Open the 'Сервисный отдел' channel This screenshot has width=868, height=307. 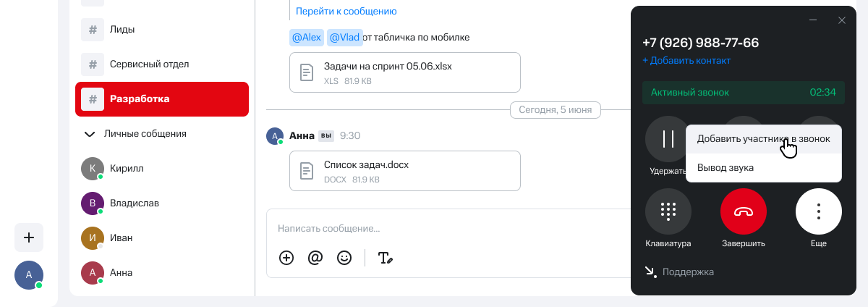pyautogui.click(x=149, y=64)
